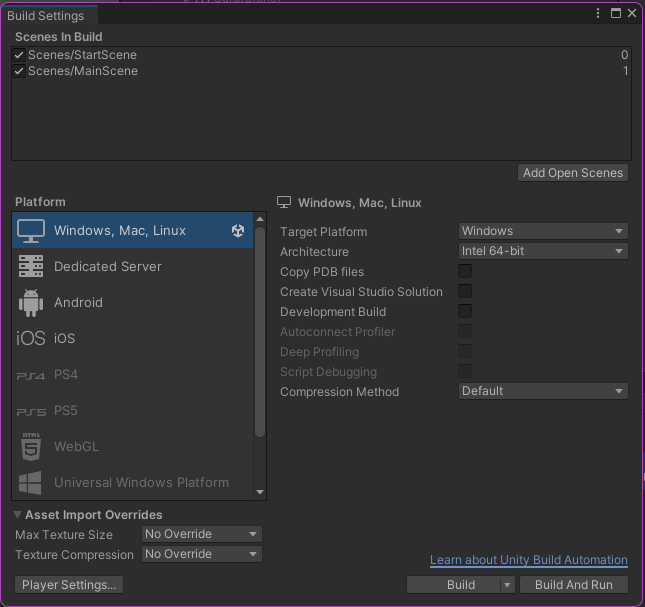Click the scene index 0
645x607 pixels.
[624, 55]
